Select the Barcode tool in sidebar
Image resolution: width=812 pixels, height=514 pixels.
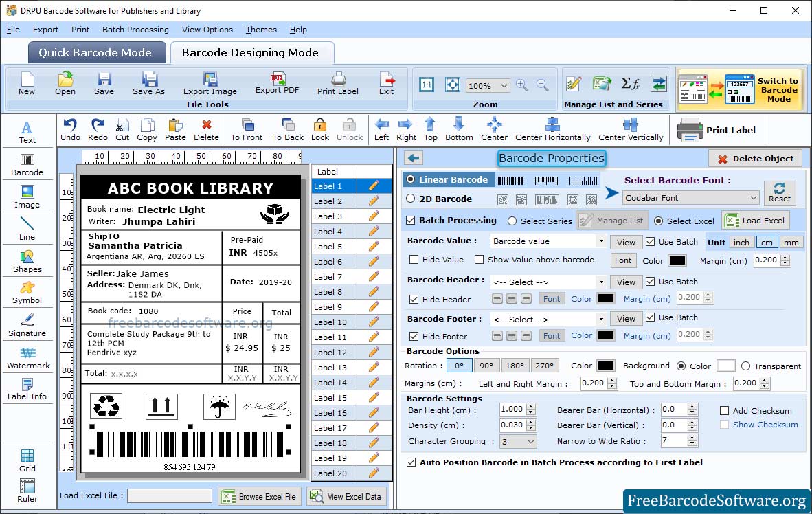click(x=27, y=165)
